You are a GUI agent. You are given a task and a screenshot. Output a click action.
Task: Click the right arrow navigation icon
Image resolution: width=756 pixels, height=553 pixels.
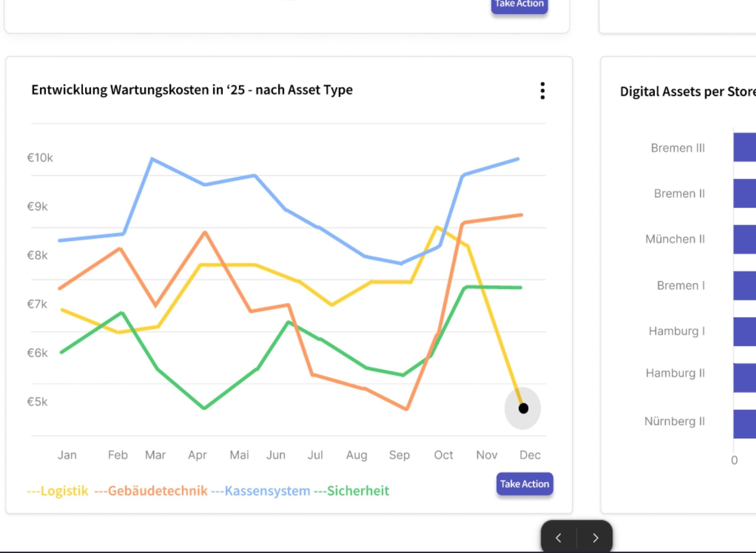click(596, 538)
